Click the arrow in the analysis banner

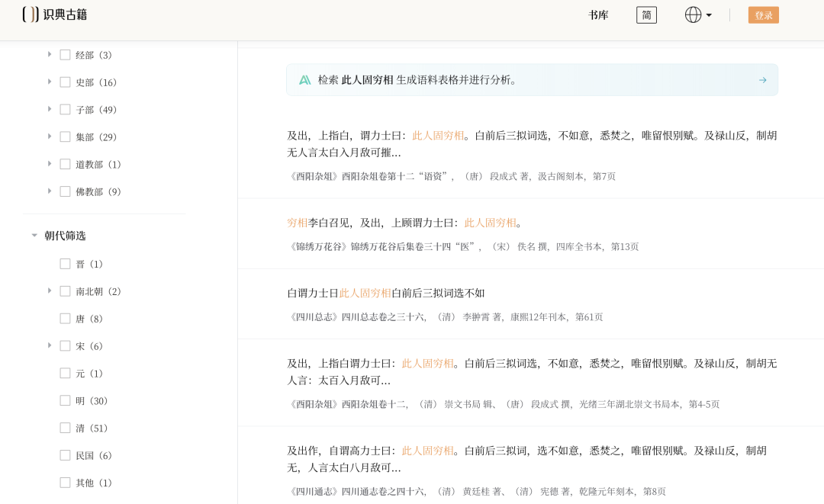[x=762, y=80]
